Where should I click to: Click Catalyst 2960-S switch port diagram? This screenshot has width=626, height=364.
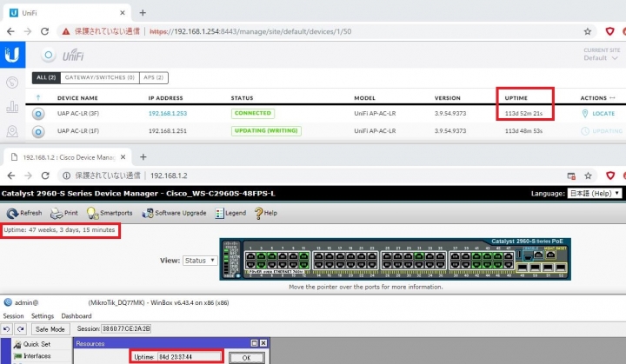click(395, 260)
